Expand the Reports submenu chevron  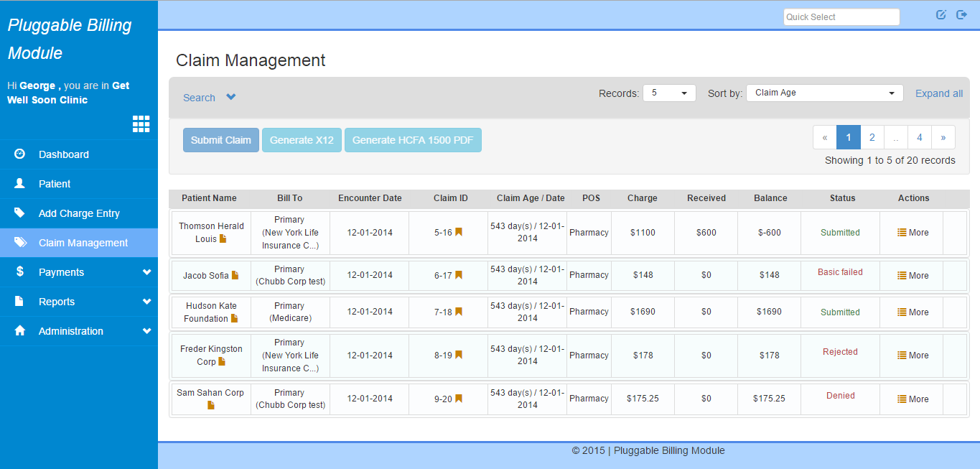click(x=147, y=302)
